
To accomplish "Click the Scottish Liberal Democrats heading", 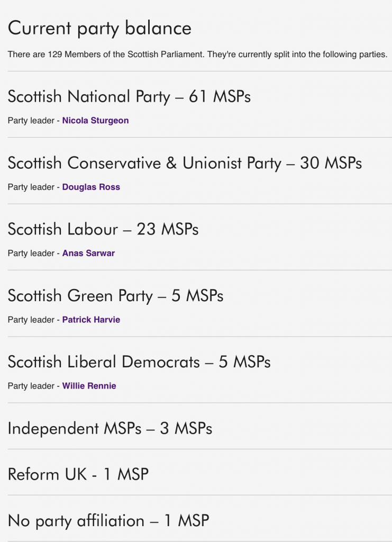I will point(139,362).
